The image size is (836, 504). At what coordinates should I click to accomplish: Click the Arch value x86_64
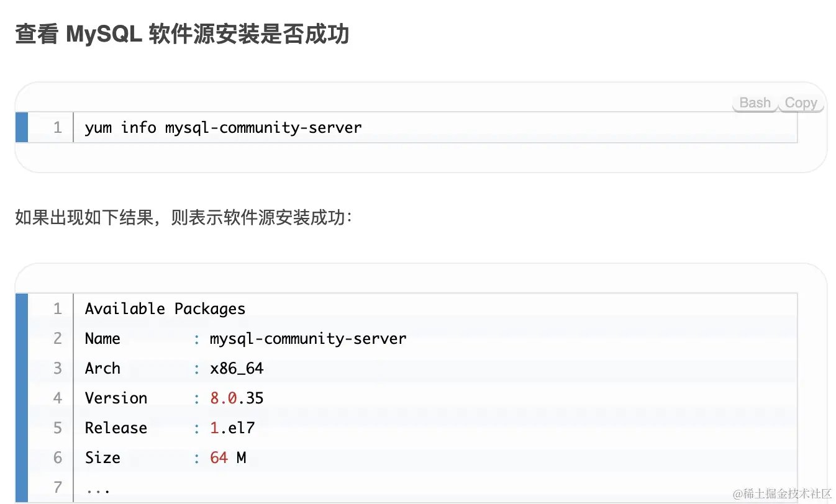[237, 369]
